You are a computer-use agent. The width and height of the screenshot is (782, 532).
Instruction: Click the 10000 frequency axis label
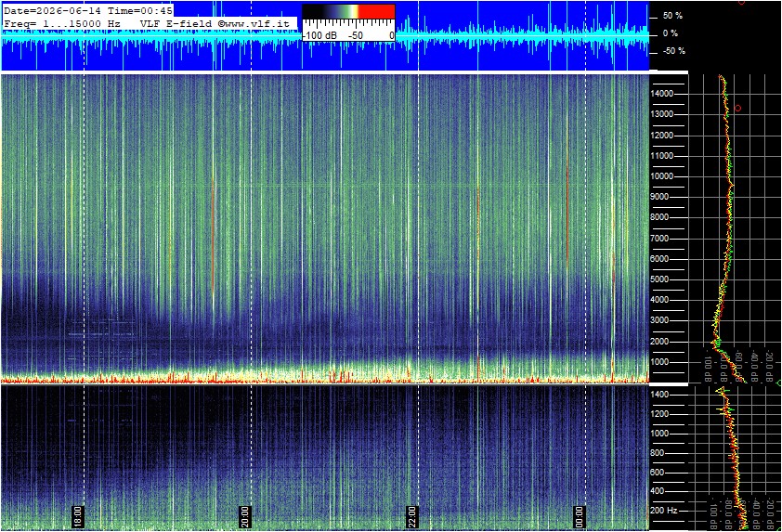pos(662,176)
